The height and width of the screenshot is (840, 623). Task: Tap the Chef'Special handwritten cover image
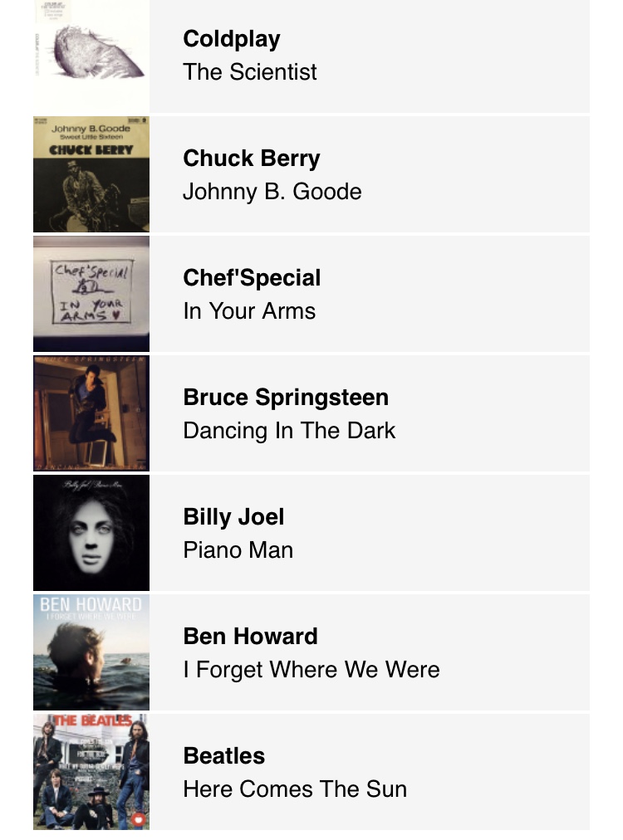pos(91,294)
